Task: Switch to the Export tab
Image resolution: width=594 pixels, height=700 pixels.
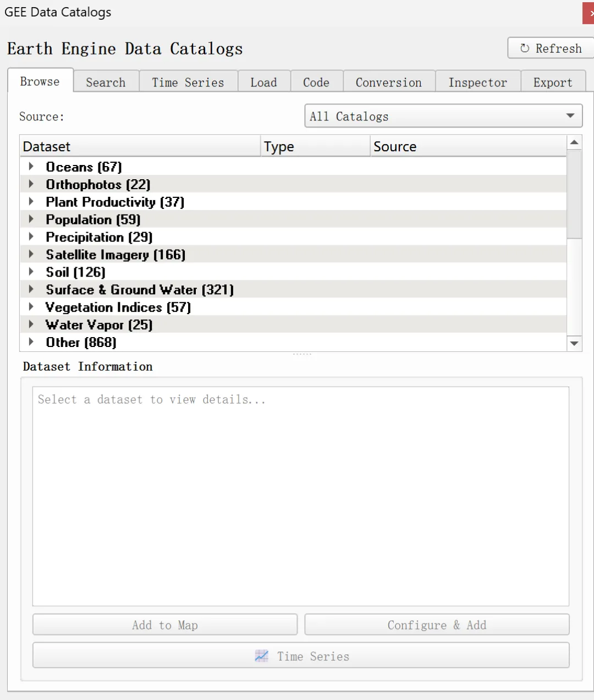Action: 553,82
